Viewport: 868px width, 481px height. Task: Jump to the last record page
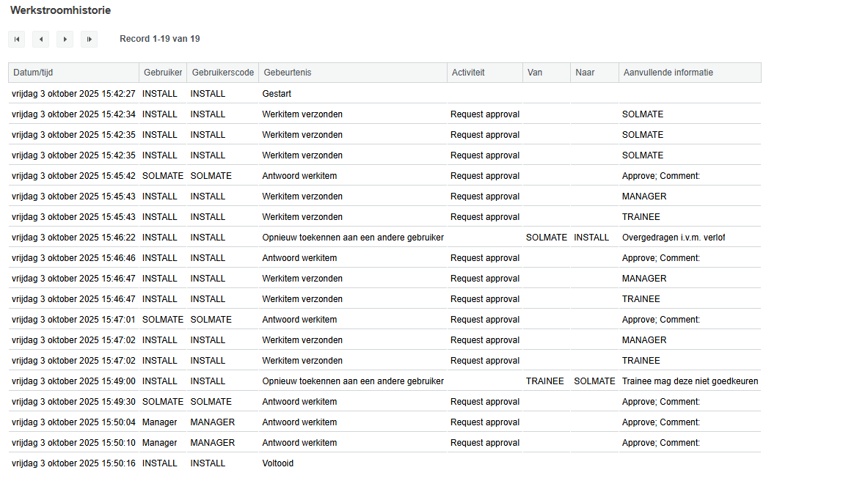coord(90,40)
